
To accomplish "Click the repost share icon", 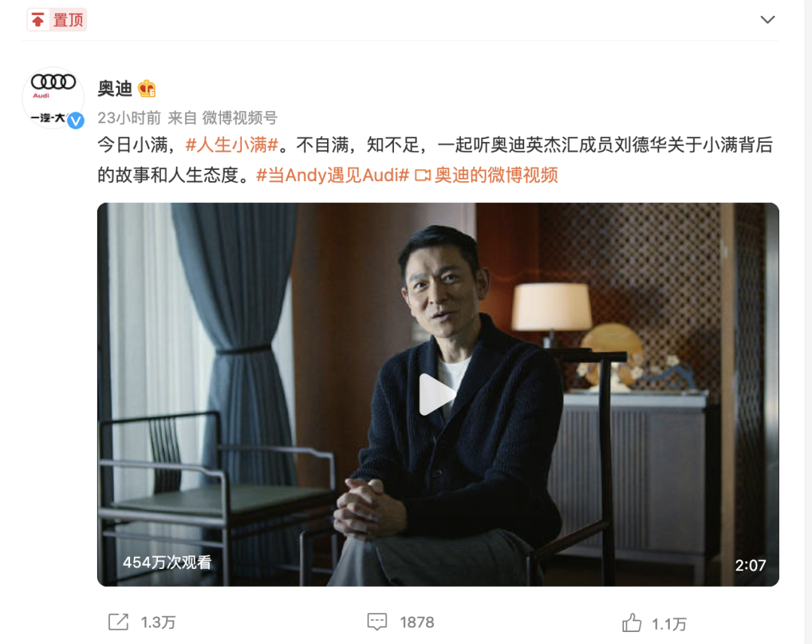I will click(x=118, y=621).
